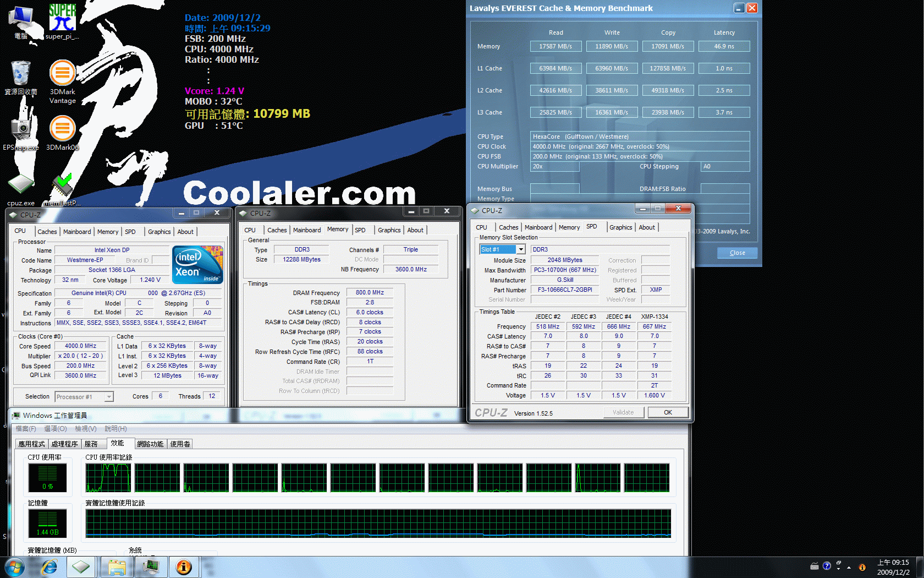Select the CPU-Z chip icon in taskbar
Image resolution: width=924 pixels, height=578 pixels.
(x=81, y=567)
